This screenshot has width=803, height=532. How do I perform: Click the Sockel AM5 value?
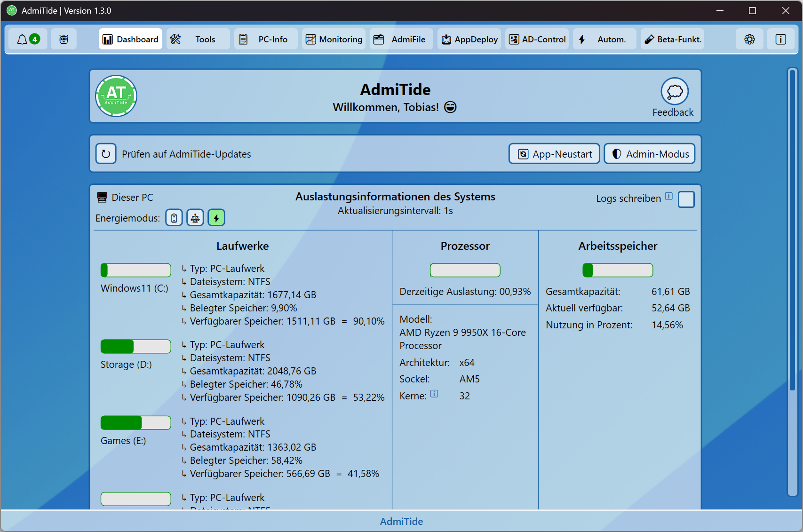469,379
